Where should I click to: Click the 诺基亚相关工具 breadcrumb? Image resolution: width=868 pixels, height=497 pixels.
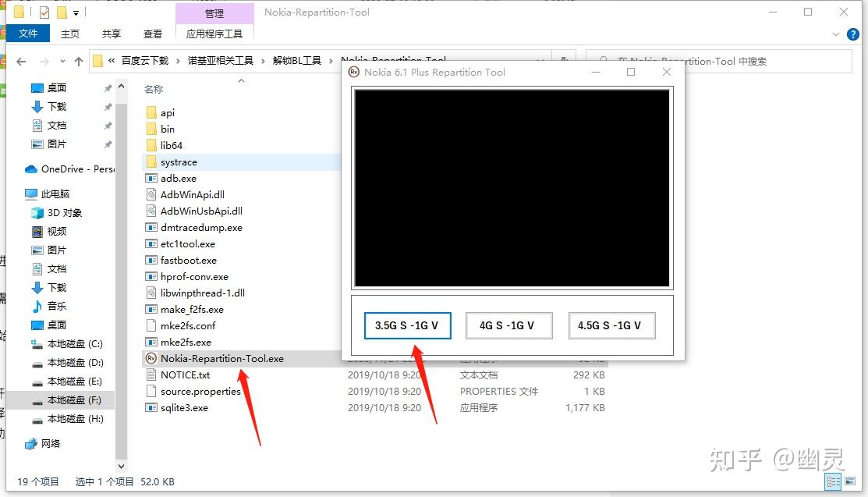click(x=221, y=60)
